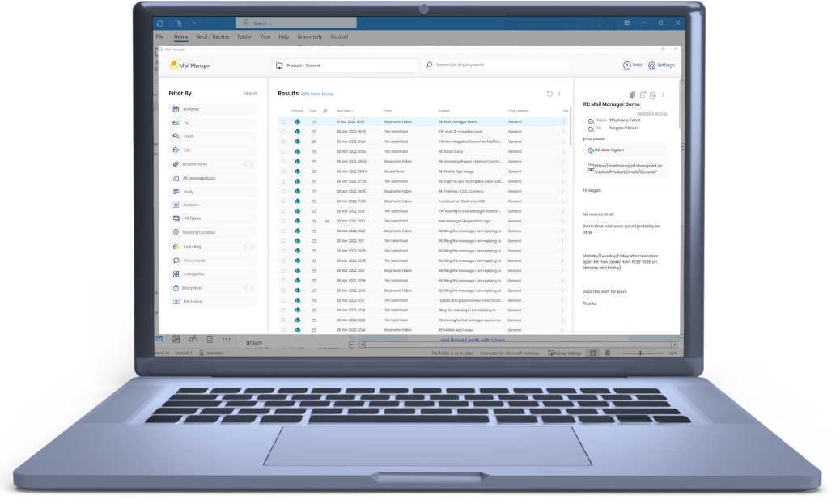
Task: Switch to the Send / Receive ribbon tab
Action: click(211, 36)
